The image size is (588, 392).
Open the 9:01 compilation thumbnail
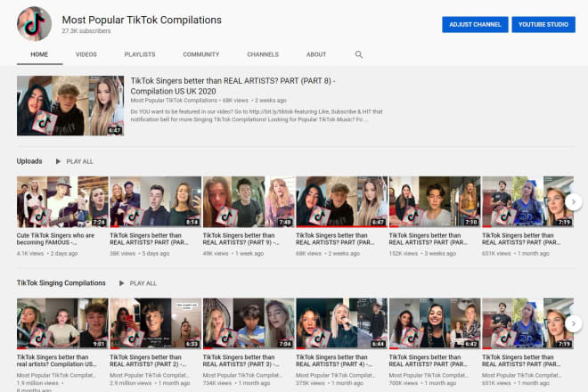[x=62, y=323]
